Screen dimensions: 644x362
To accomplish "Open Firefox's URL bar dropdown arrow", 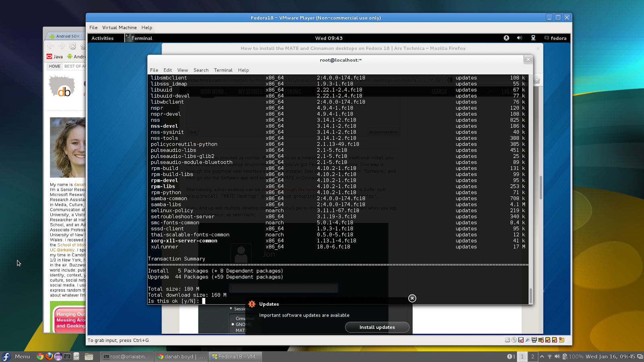I will pos(432,80).
